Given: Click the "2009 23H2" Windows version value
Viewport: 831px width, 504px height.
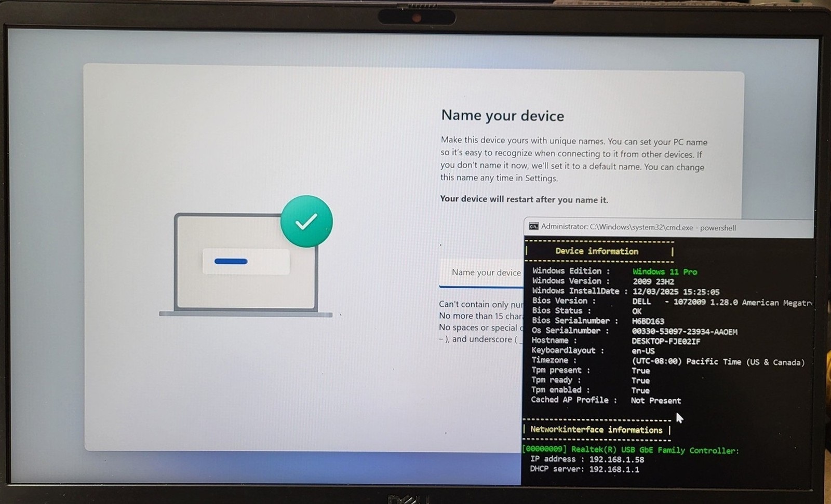Looking at the screenshot, I should (x=653, y=281).
